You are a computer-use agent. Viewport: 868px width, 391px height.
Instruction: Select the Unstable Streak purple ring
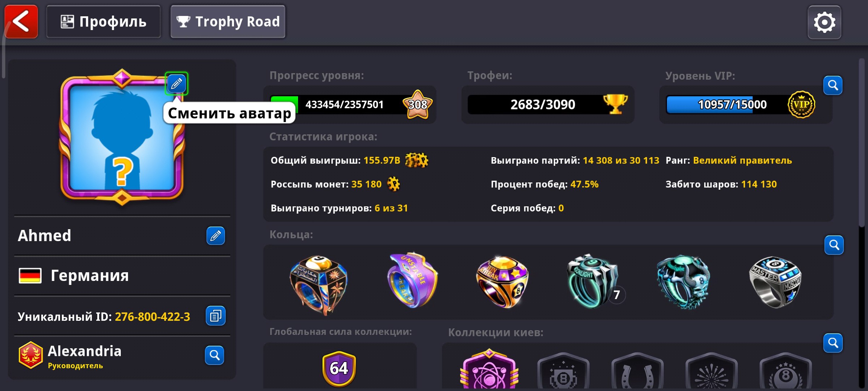click(412, 281)
